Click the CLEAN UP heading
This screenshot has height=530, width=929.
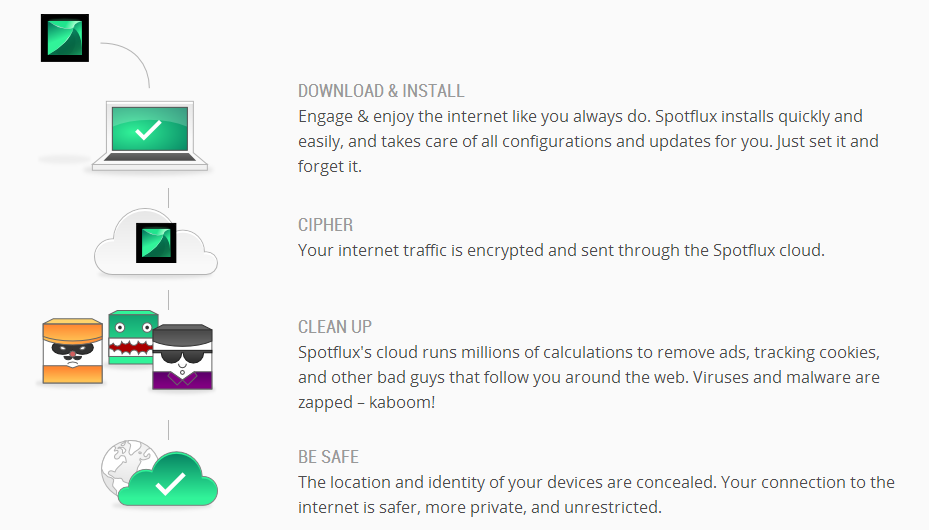tap(335, 326)
